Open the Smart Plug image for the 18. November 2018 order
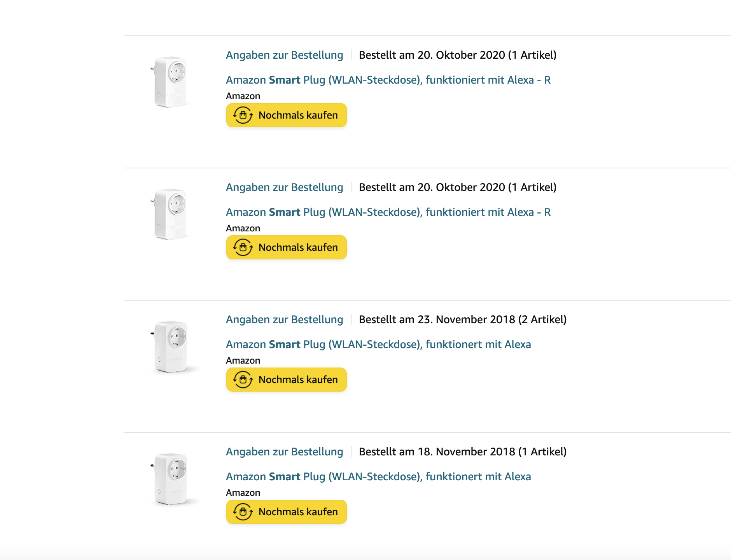 [171, 478]
